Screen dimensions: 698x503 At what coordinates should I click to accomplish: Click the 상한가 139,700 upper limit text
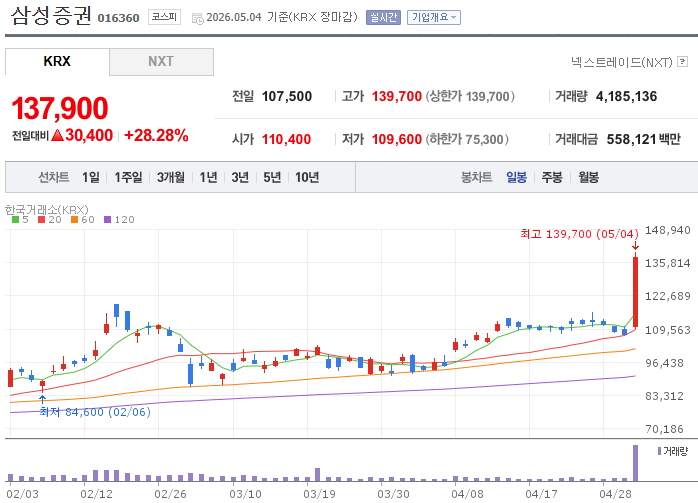point(470,96)
